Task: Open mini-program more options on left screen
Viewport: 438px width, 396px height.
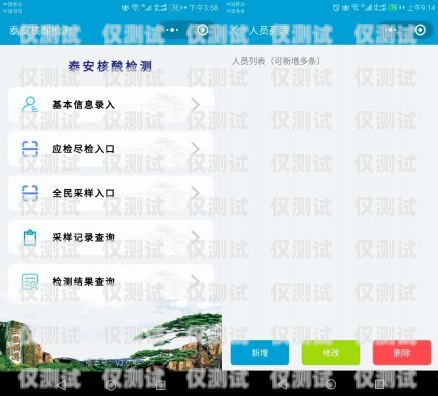Action: pyautogui.click(x=172, y=30)
